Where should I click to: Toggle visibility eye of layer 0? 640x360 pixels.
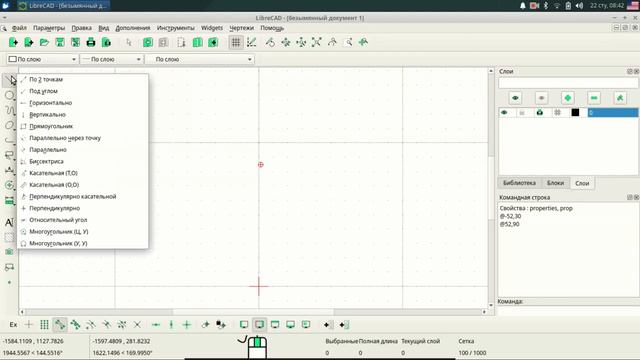(x=504, y=113)
